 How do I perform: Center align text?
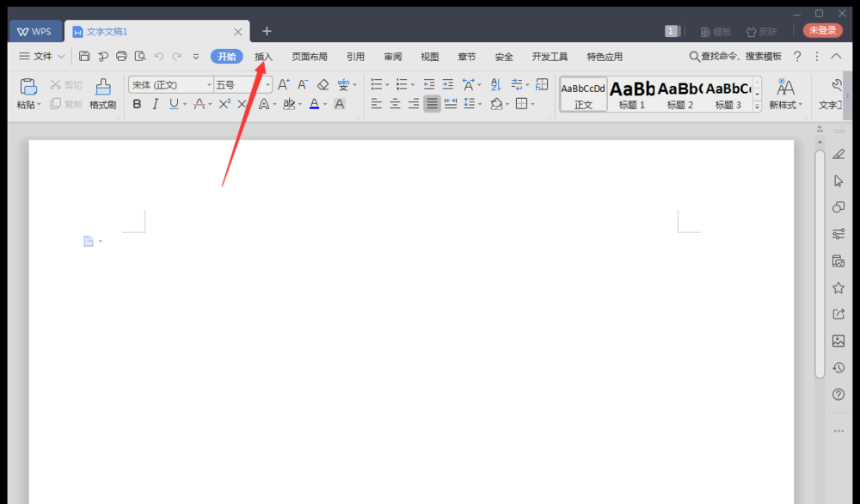point(395,104)
